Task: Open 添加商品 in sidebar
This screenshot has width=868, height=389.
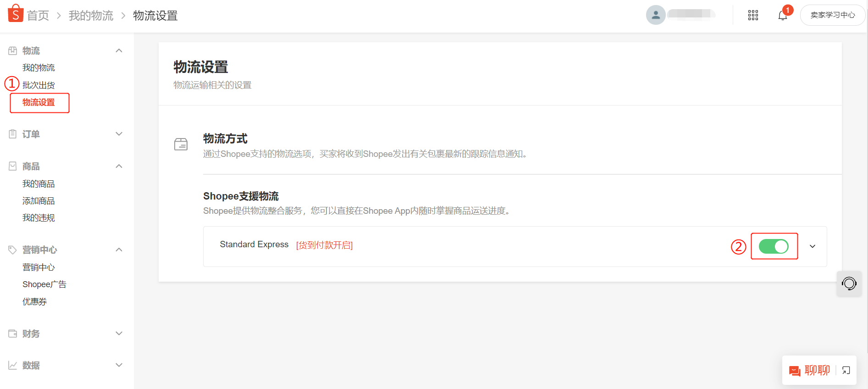Action: point(39,201)
